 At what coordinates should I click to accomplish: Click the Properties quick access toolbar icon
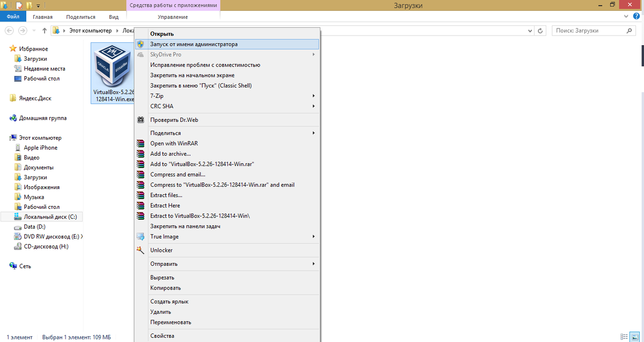pyautogui.click(x=19, y=5)
